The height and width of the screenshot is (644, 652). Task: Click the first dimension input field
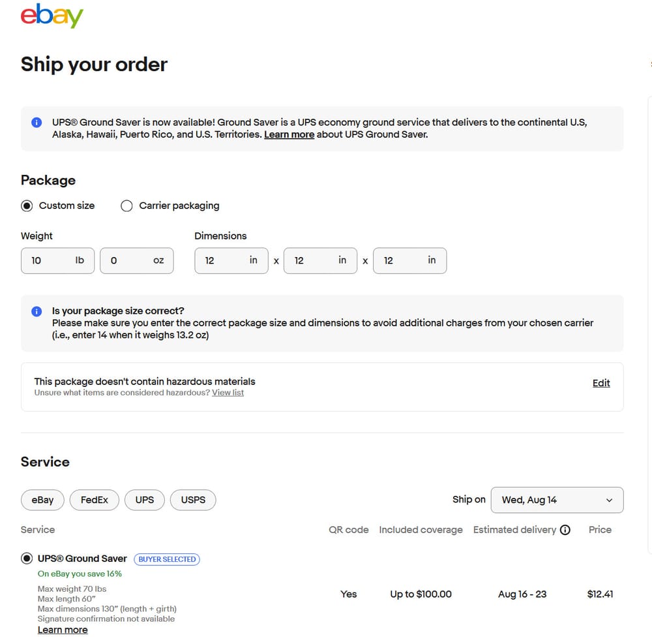pyautogui.click(x=231, y=260)
